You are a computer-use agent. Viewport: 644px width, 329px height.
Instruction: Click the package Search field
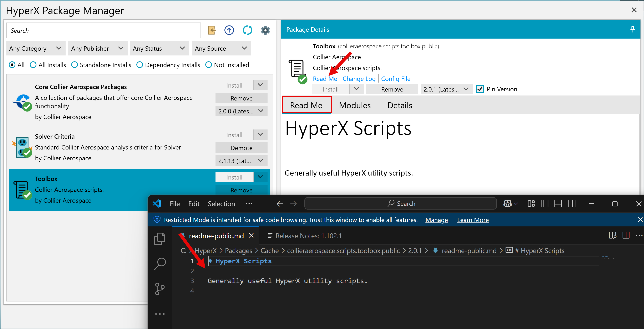[x=103, y=30]
